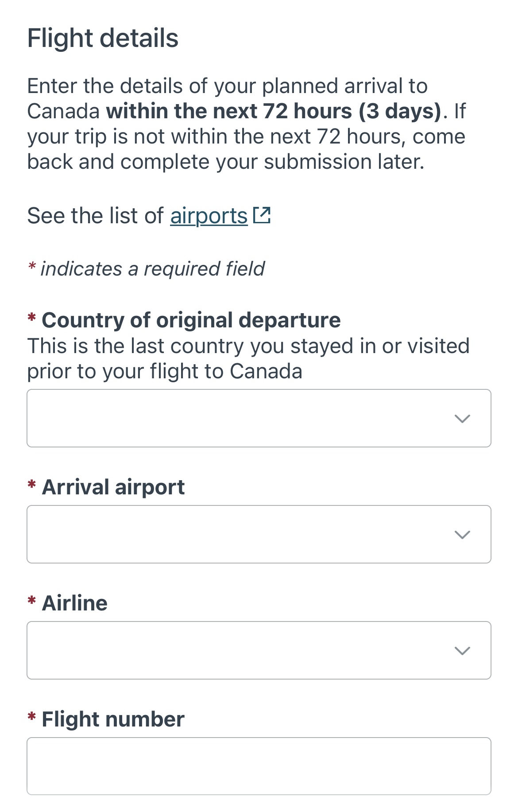Click the red asterisk beside Flight number

(x=32, y=717)
